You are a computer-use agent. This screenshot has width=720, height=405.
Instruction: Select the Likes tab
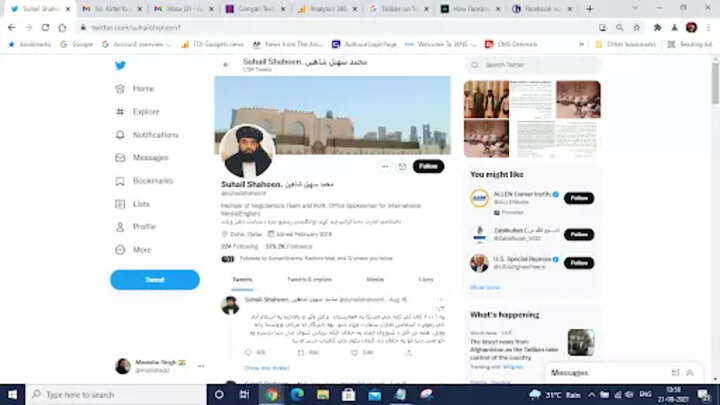point(426,279)
